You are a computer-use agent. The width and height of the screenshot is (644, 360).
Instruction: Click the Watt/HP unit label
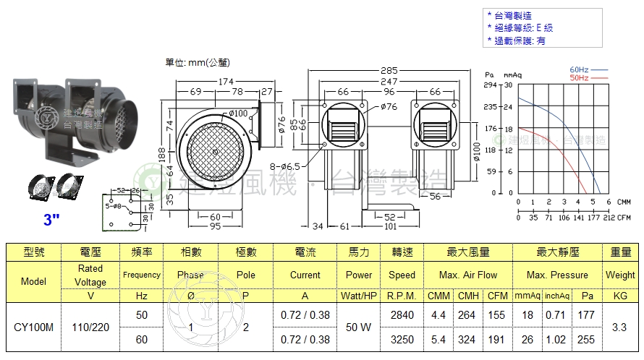[x=359, y=296]
